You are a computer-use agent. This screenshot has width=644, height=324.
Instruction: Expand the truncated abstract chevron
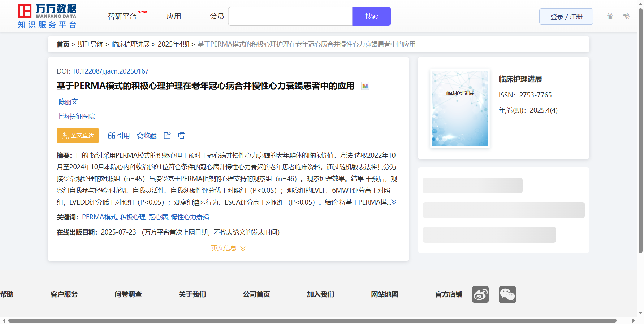(x=394, y=202)
